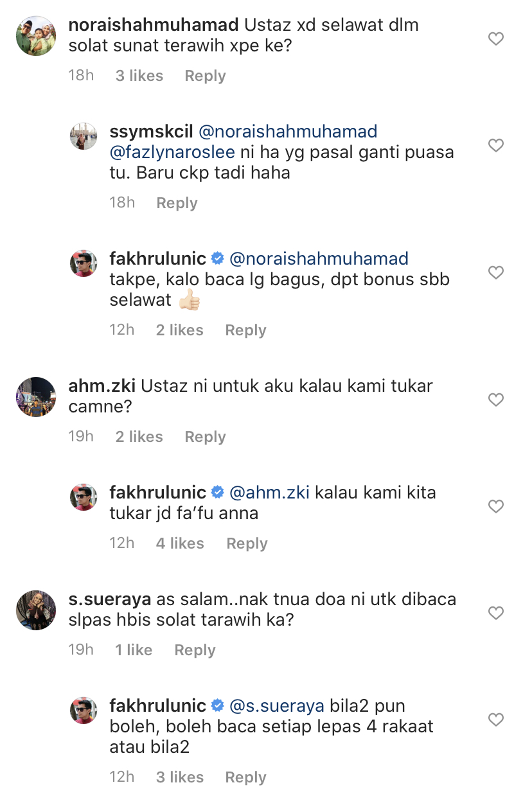
Task: Like fakhrulunic's reply about 4 rakaat
Action: [x=495, y=720]
